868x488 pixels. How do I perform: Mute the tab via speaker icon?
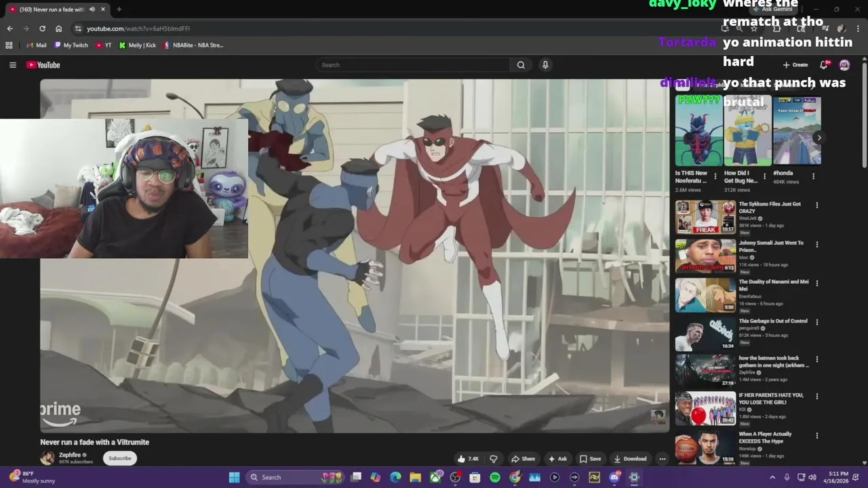point(92,9)
